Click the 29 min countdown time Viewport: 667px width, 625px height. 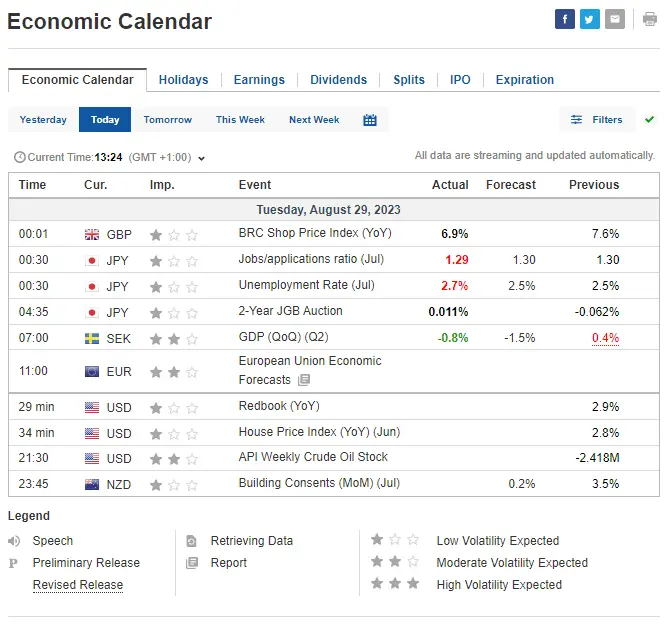click(x=36, y=407)
